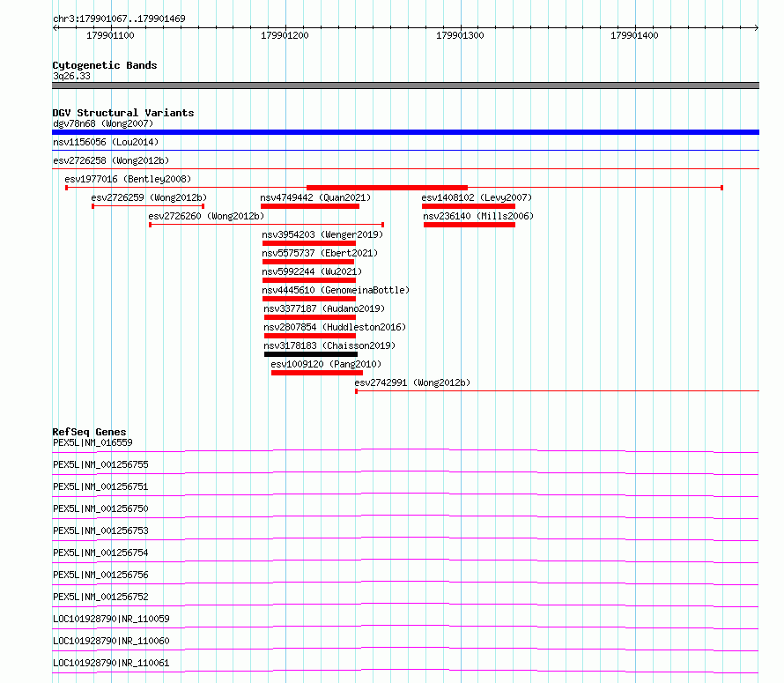Open gene PEX5L|NM_001256756
This screenshot has height=683, width=784.
(101, 575)
